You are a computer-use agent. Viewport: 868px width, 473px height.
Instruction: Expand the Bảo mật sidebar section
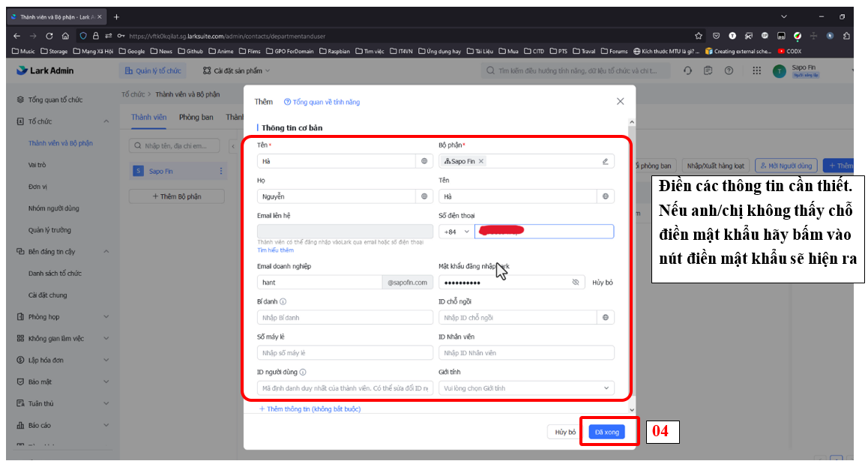click(106, 382)
